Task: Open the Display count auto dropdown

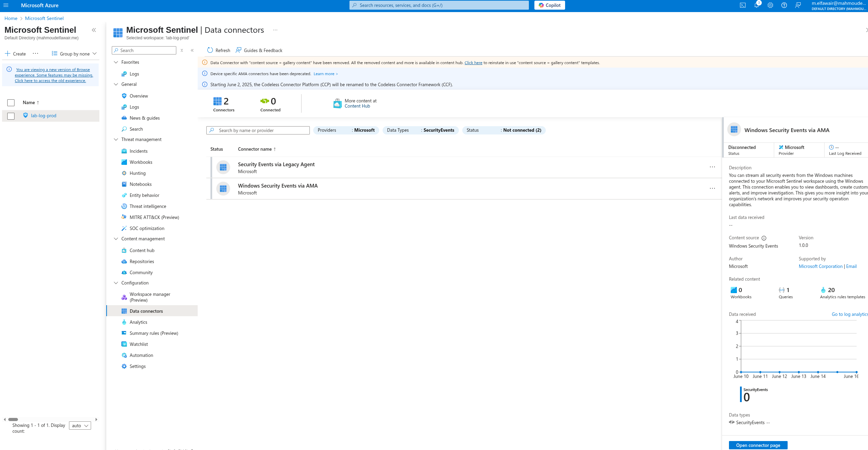Action: 80,426
